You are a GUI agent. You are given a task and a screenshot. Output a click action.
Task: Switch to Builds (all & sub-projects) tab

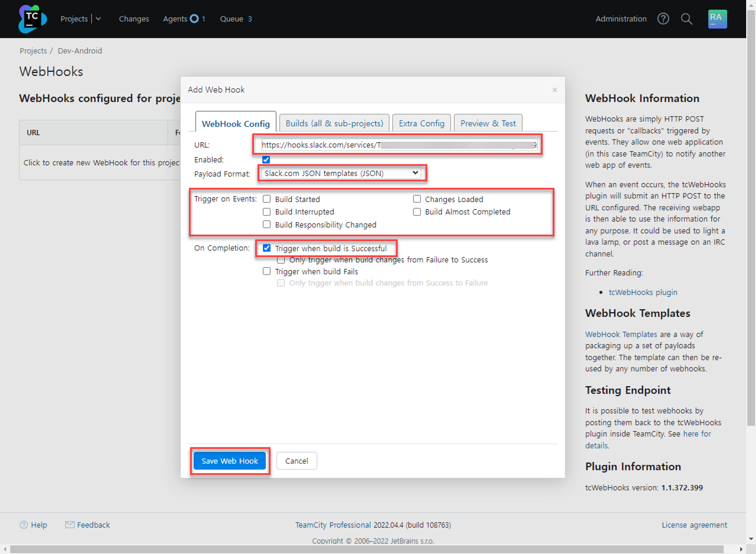(334, 123)
